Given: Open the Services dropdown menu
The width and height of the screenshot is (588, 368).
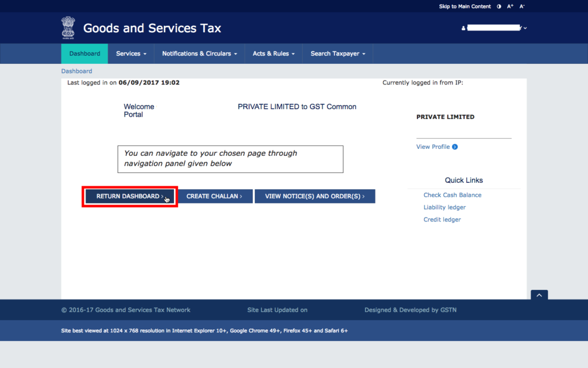Looking at the screenshot, I should [x=130, y=53].
